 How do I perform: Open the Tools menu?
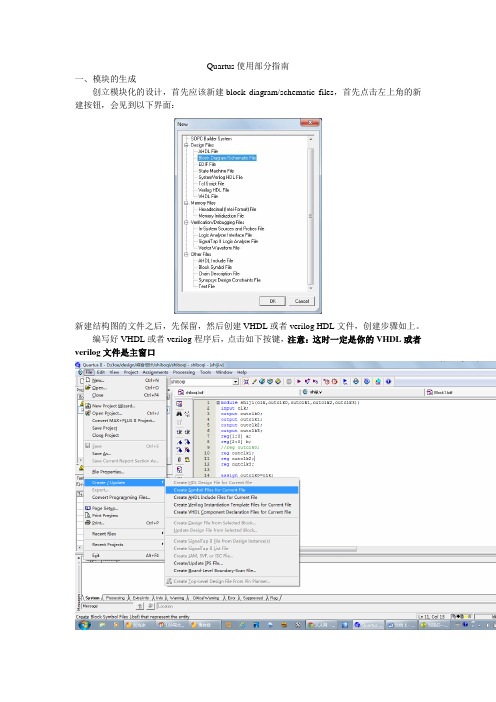(205, 372)
